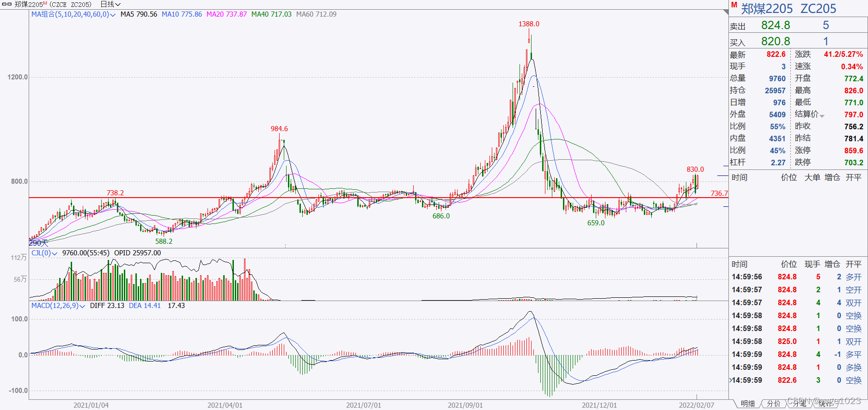Viewport: 868px width, 410px height.
Task: Click the 涨跌 value 41.2/5.27%
Action: click(x=843, y=54)
